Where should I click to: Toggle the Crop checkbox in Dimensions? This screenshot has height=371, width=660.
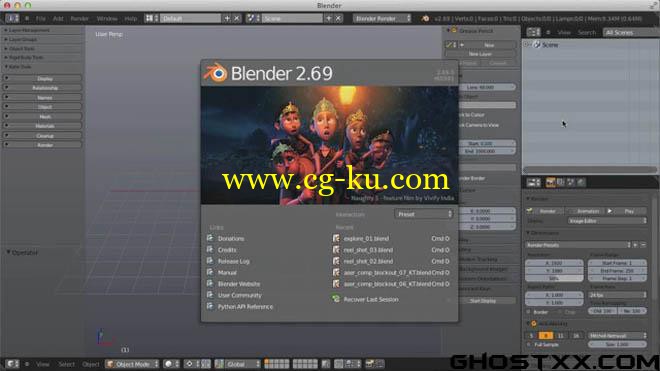point(559,312)
